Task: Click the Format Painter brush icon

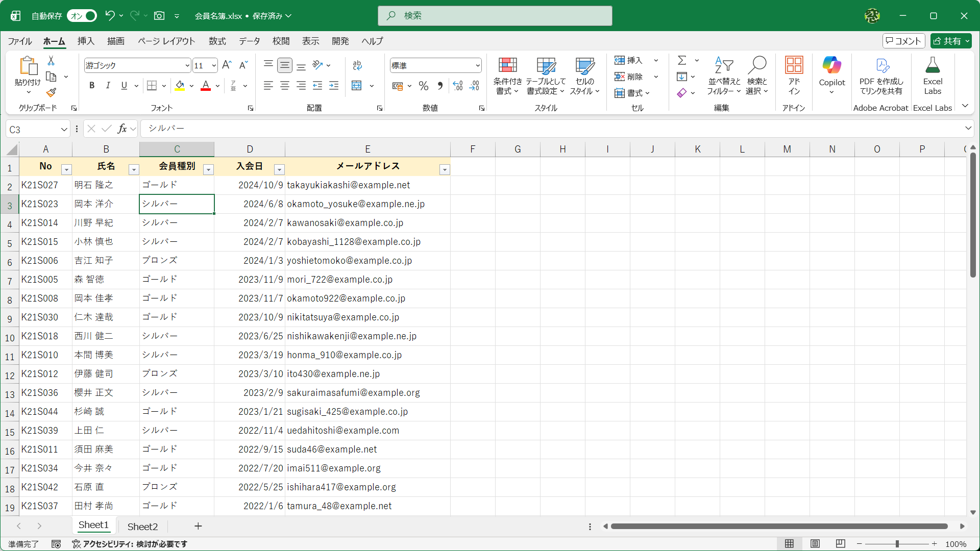Action: tap(51, 93)
